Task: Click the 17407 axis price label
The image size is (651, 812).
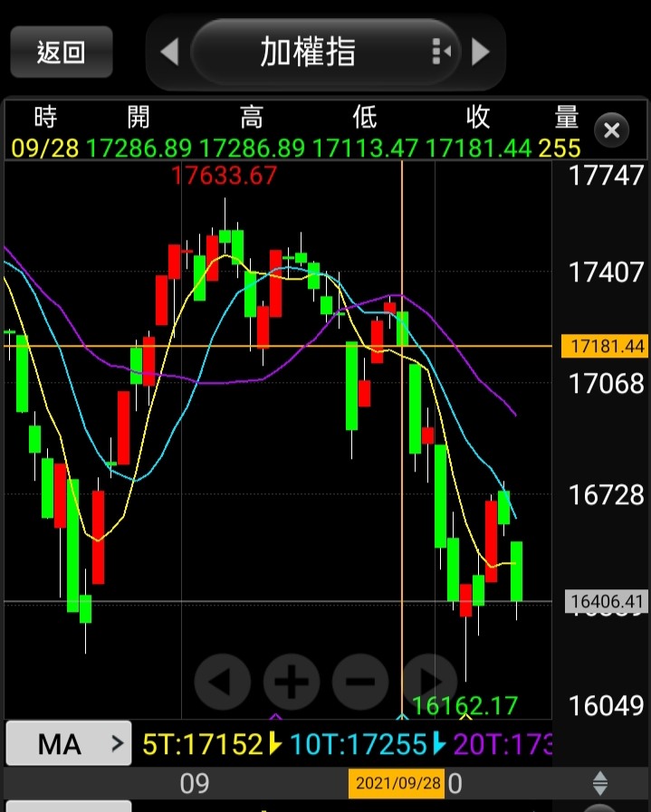Action: pos(606,272)
